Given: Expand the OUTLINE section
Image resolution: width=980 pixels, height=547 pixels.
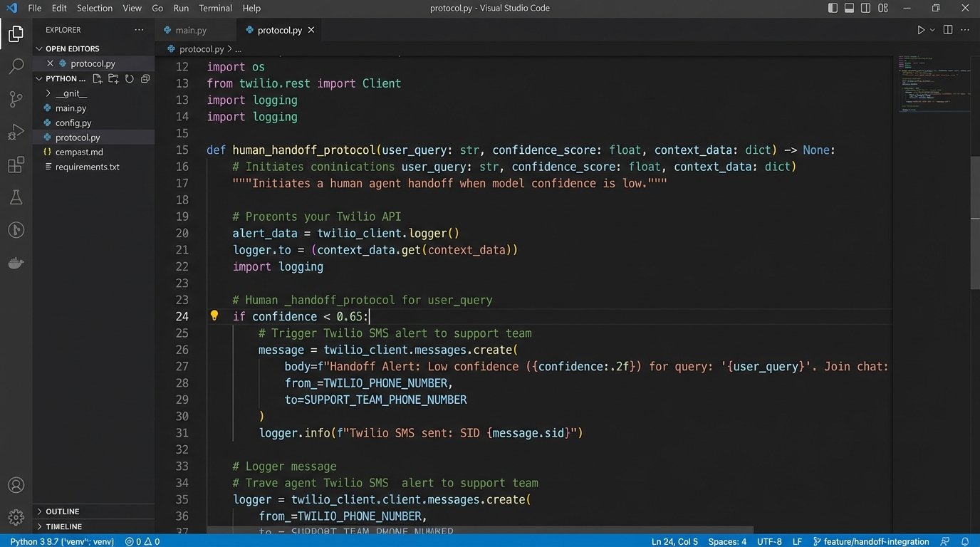Looking at the screenshot, I should coord(63,511).
